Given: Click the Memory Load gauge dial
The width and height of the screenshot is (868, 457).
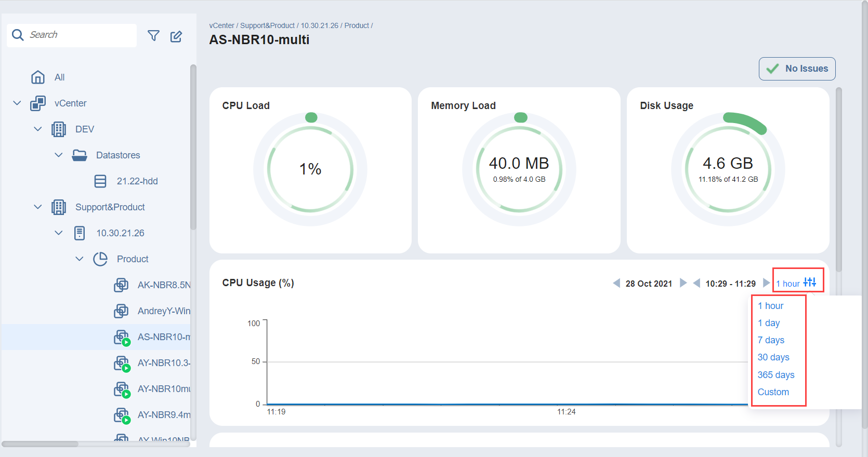Looking at the screenshot, I should click(x=519, y=169).
